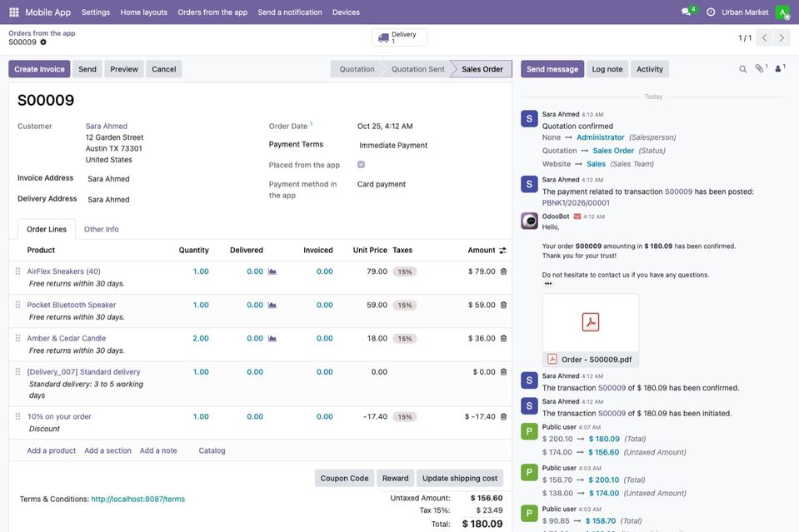Viewport: 799px width, 532px height.
Task: Open the gear actions menu beside S00009
Action: tap(43, 42)
